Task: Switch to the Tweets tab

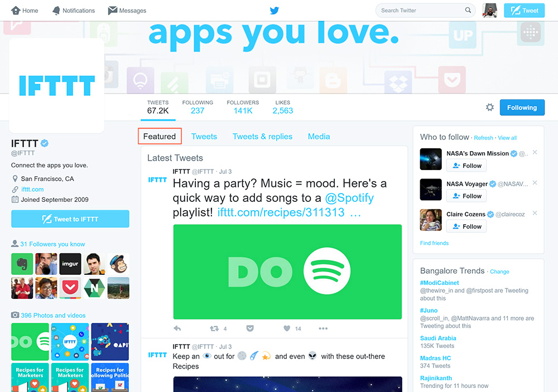Action: tap(204, 137)
